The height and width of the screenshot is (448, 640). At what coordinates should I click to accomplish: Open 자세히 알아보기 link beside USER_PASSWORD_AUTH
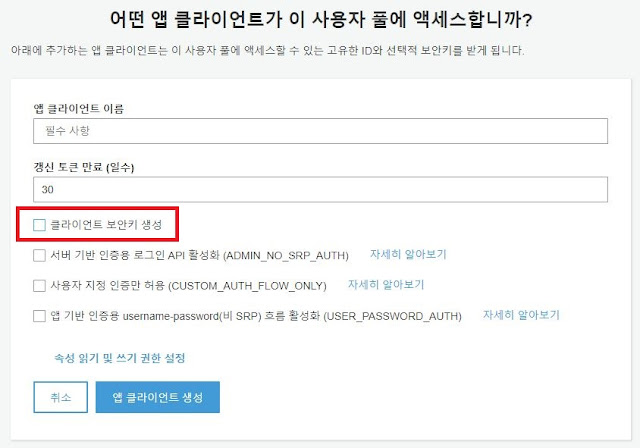click(521, 315)
